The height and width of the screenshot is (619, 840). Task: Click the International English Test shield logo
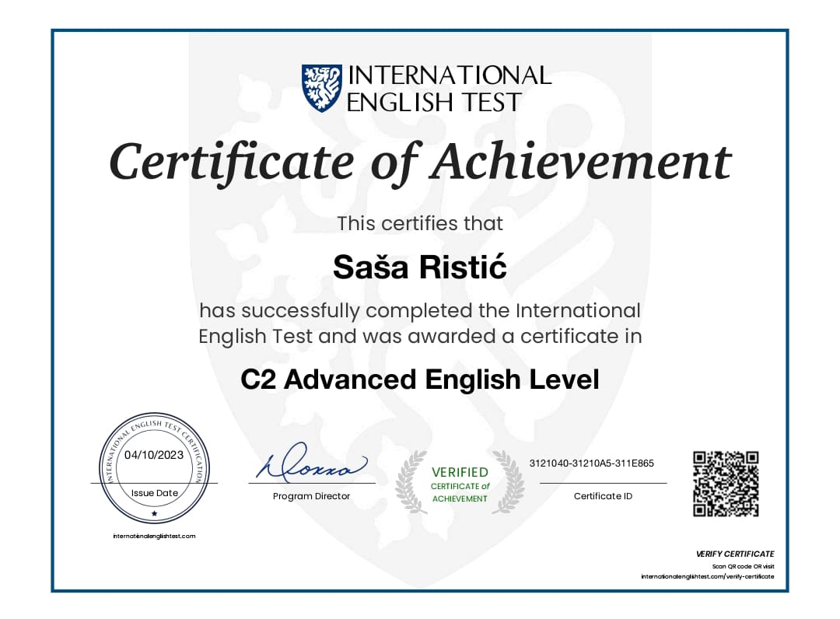(x=322, y=89)
